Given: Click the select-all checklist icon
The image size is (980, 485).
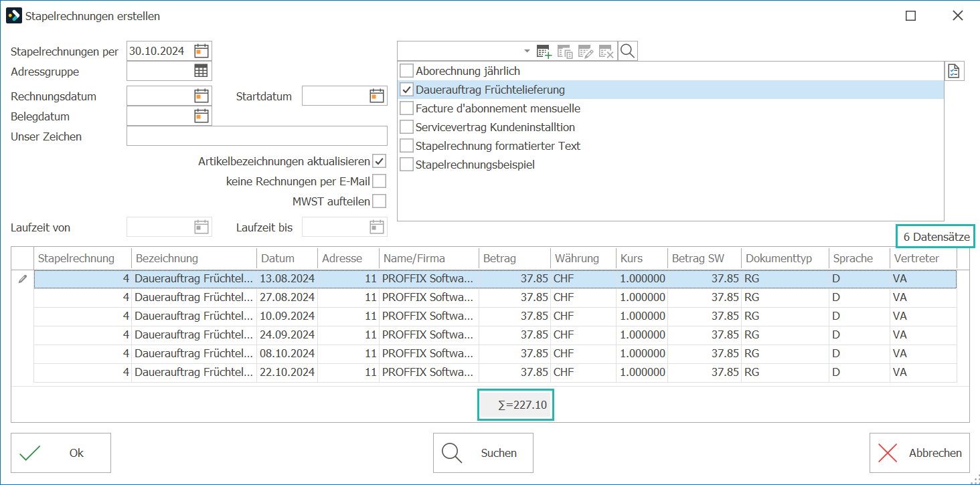Looking at the screenshot, I should pos(954,71).
